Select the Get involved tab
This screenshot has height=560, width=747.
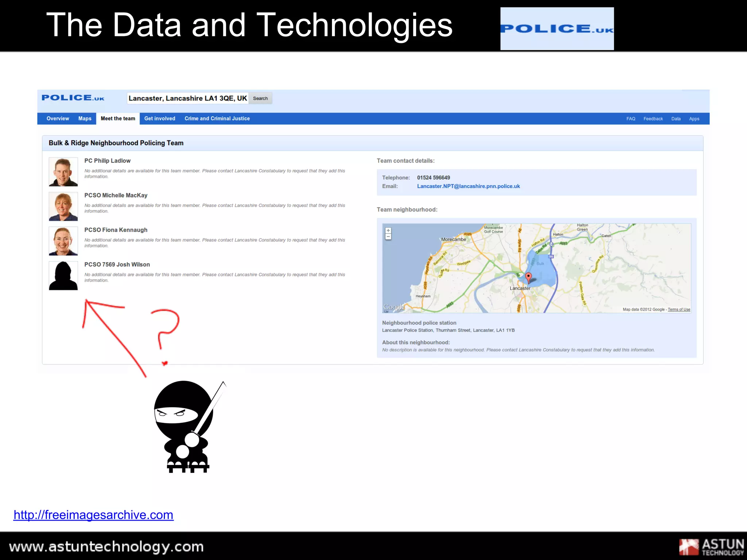[160, 118]
